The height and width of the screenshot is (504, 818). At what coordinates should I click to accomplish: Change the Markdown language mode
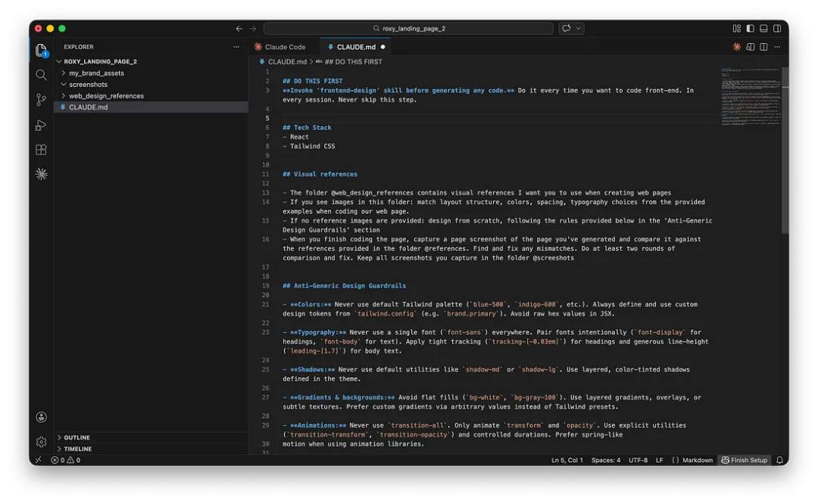697,460
